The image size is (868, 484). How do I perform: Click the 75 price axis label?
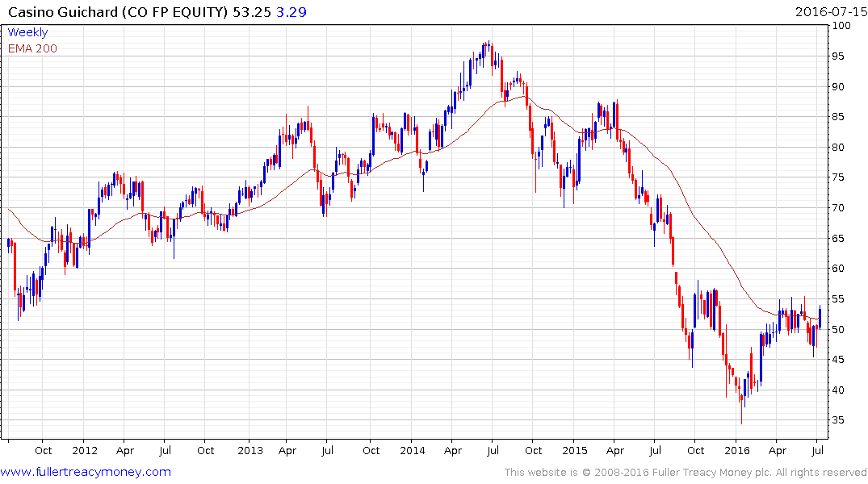point(838,177)
